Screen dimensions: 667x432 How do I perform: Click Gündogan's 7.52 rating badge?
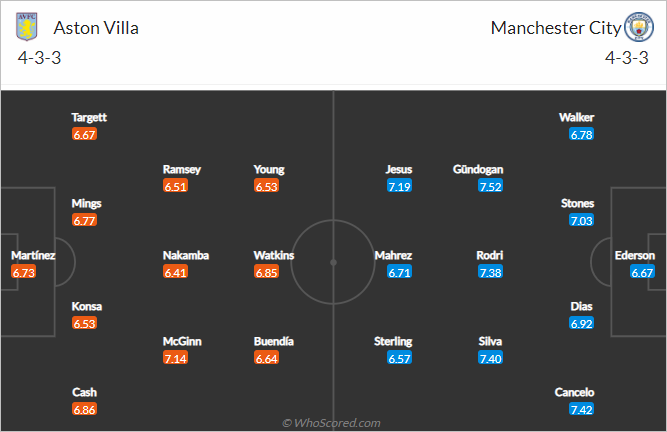(490, 186)
